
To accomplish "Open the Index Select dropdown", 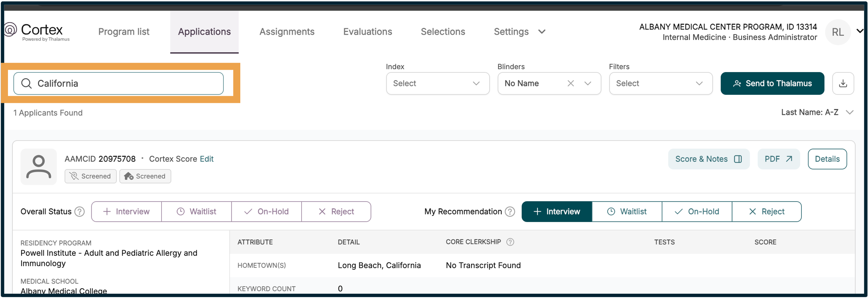I will point(437,83).
